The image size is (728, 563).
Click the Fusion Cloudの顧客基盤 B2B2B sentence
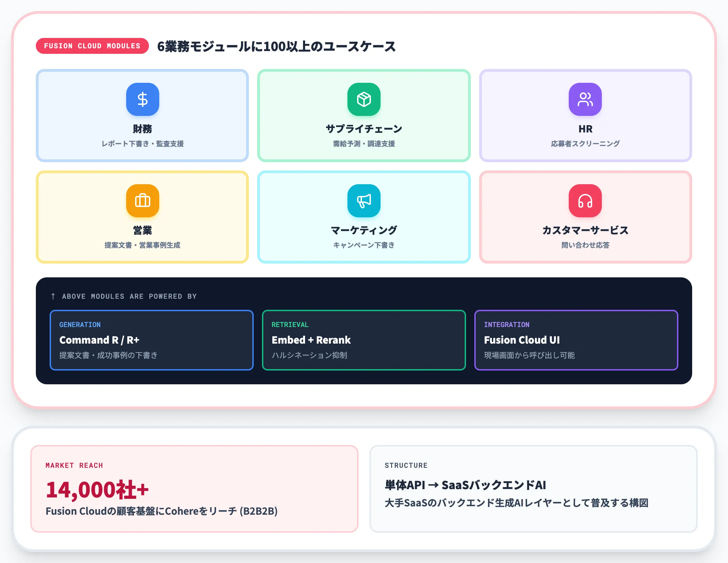162,511
